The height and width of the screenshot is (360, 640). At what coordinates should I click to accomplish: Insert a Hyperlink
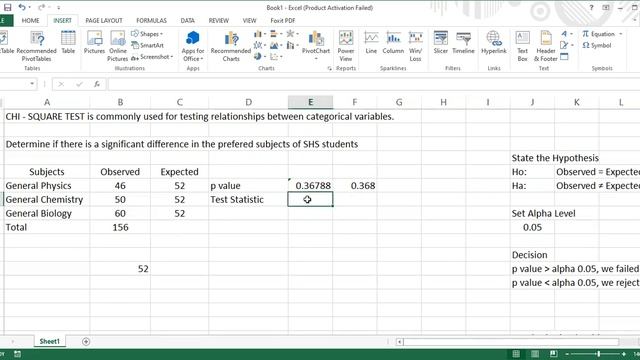(493, 42)
